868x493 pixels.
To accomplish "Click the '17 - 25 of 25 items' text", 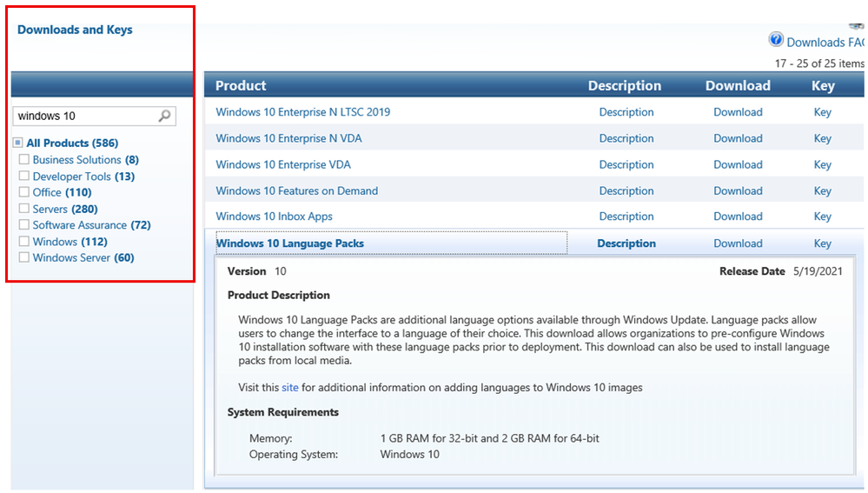I will [818, 63].
